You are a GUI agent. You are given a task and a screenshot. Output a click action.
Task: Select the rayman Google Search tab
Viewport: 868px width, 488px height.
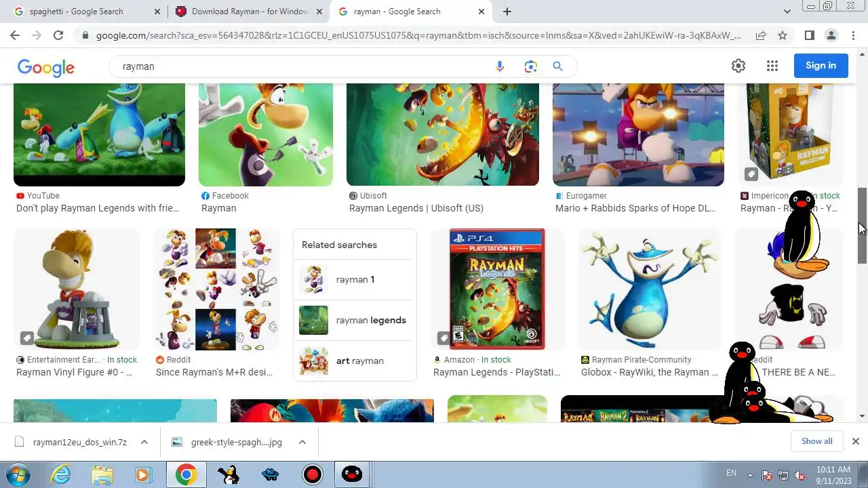pyautogui.click(x=411, y=12)
